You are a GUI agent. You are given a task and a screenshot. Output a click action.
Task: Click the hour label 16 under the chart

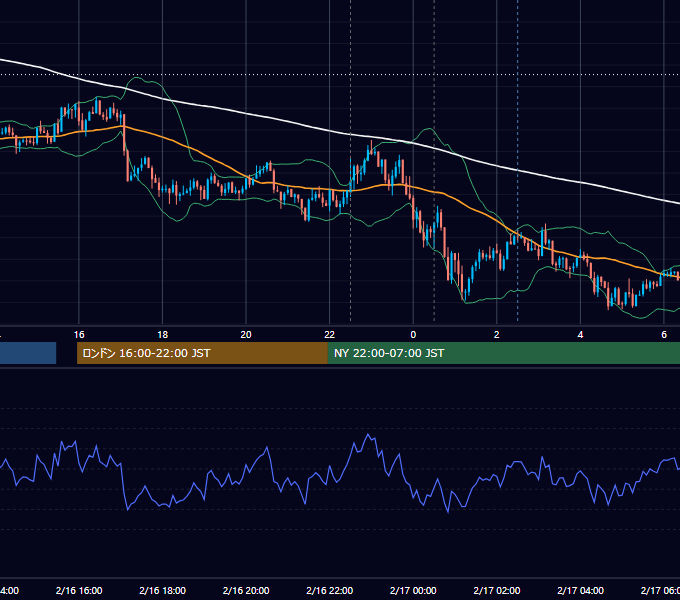79,335
